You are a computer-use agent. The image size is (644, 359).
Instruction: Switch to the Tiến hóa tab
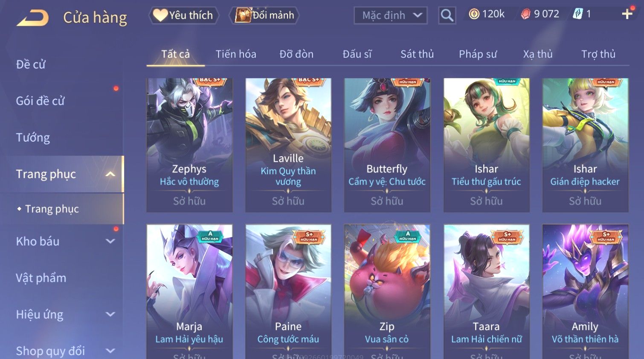point(236,54)
